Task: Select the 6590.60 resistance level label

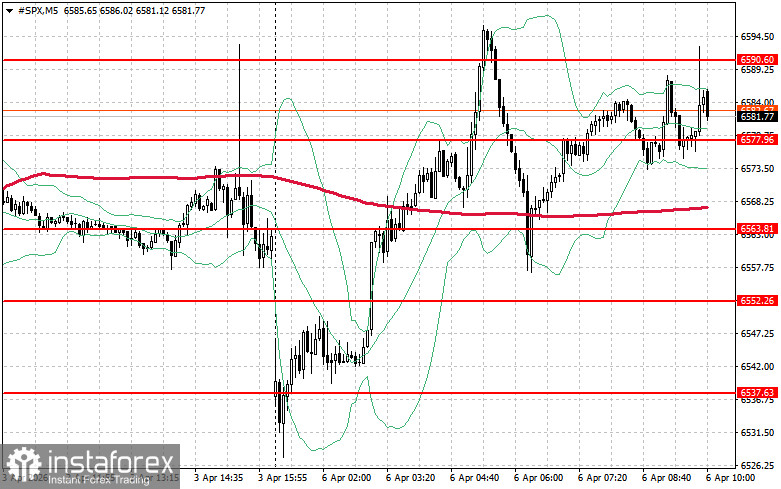Action: coord(757,60)
